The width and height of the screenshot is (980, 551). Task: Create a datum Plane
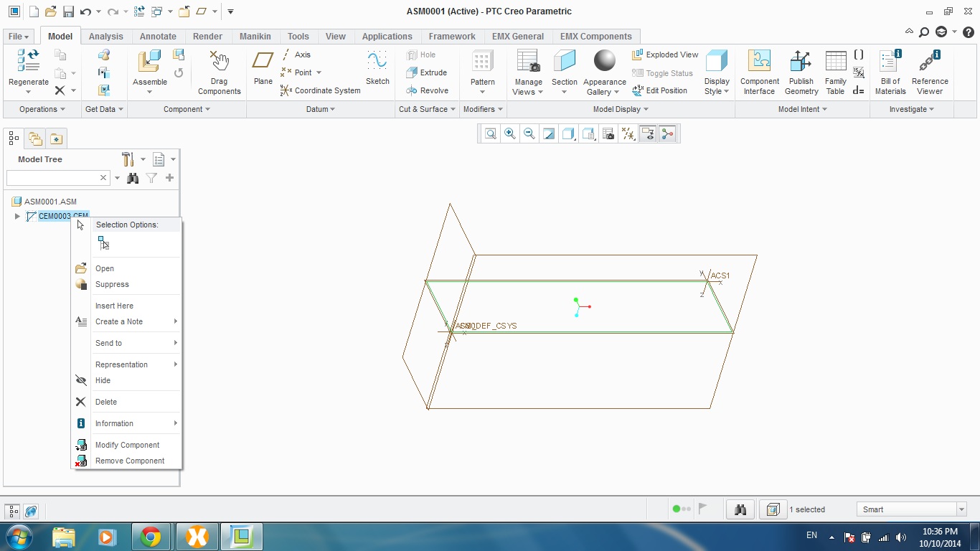263,68
